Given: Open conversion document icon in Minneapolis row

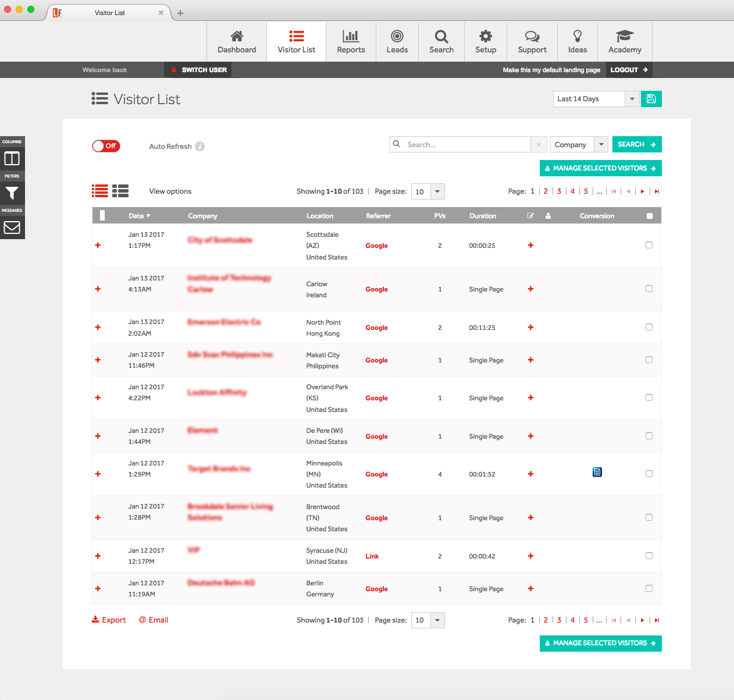Looking at the screenshot, I should coord(597,472).
